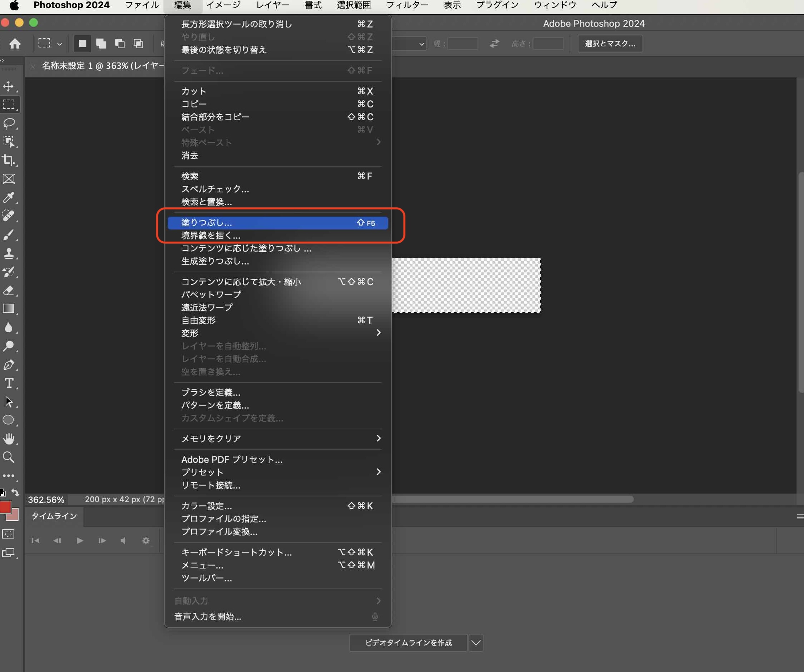The height and width of the screenshot is (672, 804).
Task: Open the フィルター menu in menu bar
Action: 408,5
